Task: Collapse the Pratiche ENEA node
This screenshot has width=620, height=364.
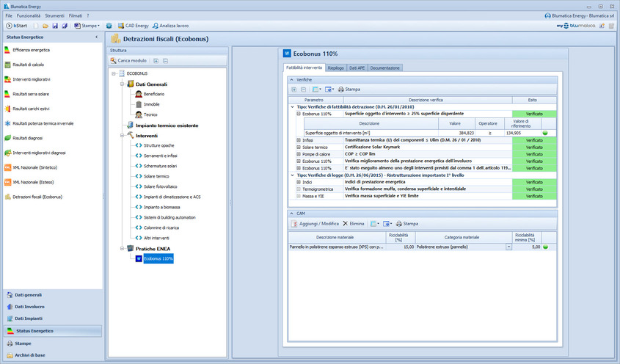Action: pos(123,249)
